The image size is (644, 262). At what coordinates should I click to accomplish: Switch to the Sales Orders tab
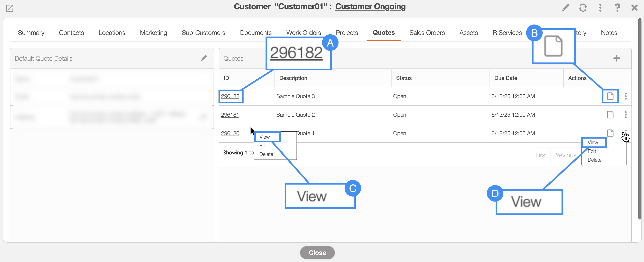pos(427,33)
